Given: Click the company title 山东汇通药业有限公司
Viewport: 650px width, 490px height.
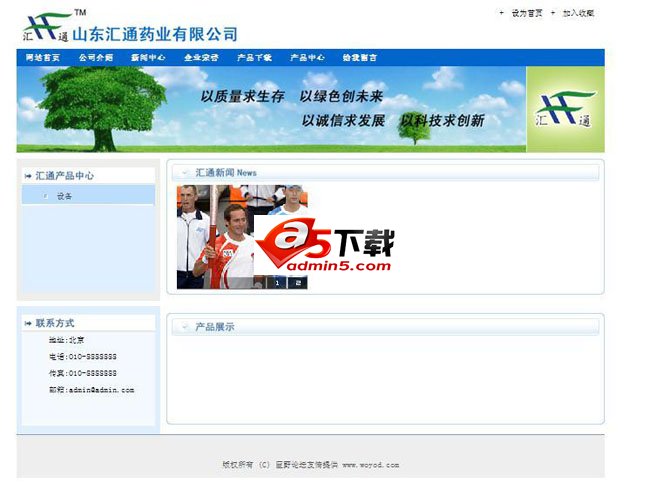Looking at the screenshot, I should [155, 34].
